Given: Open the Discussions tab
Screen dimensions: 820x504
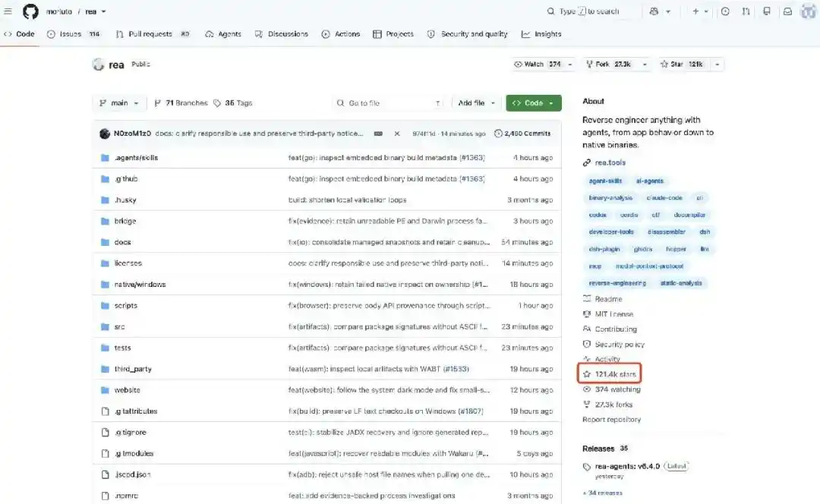Looking at the screenshot, I should tap(282, 34).
